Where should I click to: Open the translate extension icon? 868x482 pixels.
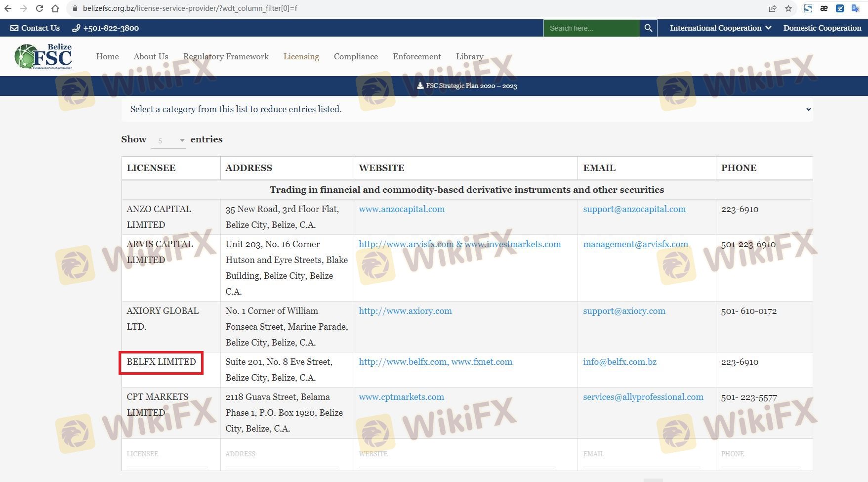pyautogui.click(x=855, y=8)
